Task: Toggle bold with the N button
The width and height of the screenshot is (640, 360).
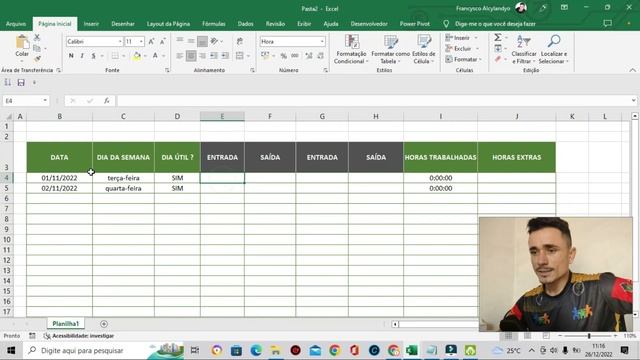Action: click(71, 56)
